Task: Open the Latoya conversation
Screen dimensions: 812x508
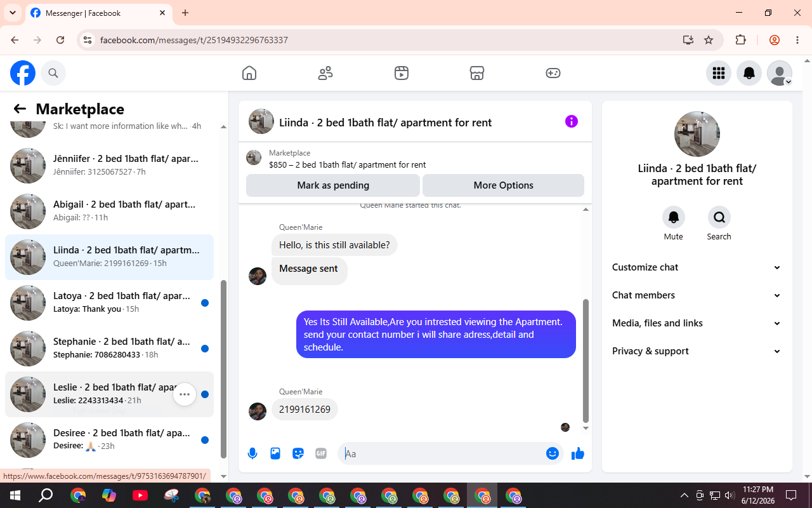Action: tap(109, 303)
